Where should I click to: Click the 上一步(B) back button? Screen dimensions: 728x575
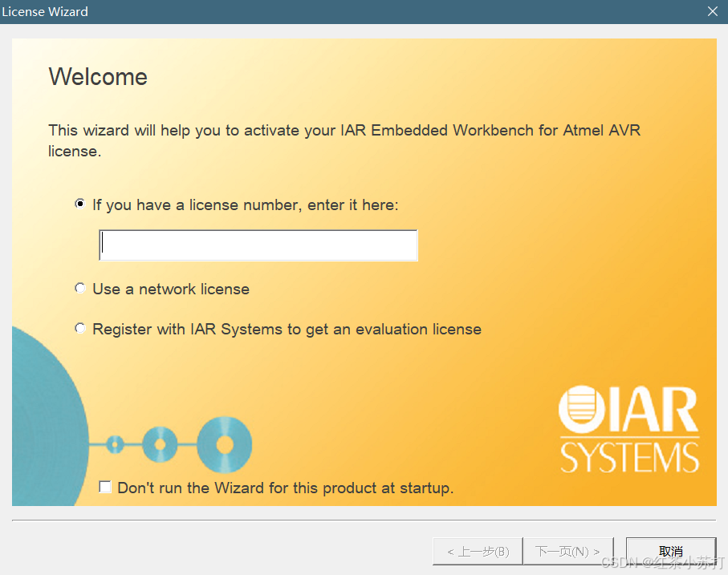[478, 552]
